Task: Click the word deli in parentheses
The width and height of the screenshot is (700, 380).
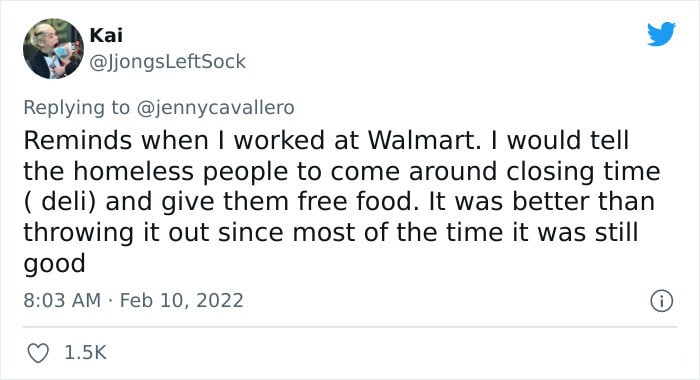Action: coord(64,201)
